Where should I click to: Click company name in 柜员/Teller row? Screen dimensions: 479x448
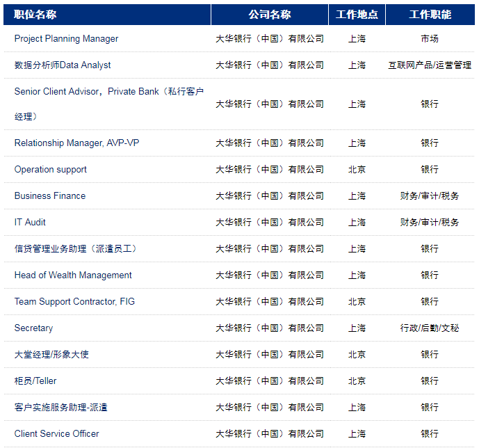point(270,381)
